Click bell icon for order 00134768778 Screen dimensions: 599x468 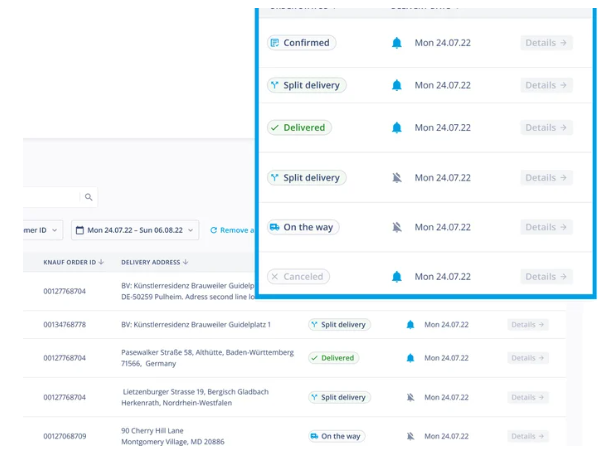click(x=410, y=325)
